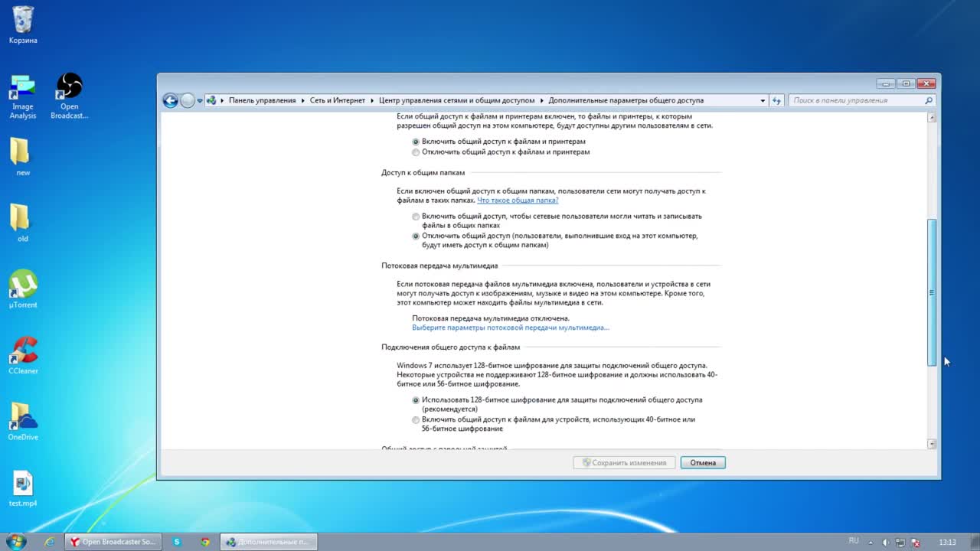Click 'Дополнительные параметры общего доступа' breadcrumb
980x551 pixels.
(x=626, y=100)
